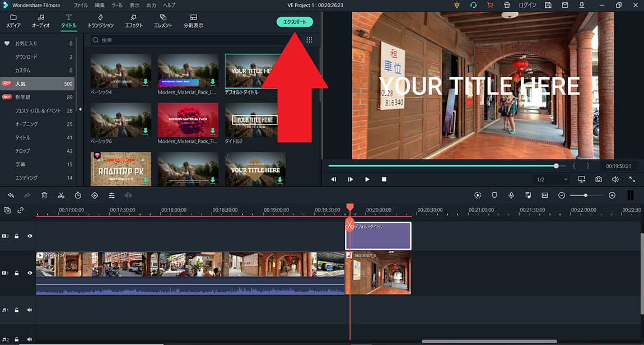This screenshot has height=345, width=644.
Task: Open the edit adjustments sliders icon
Action: pyautogui.click(x=111, y=195)
